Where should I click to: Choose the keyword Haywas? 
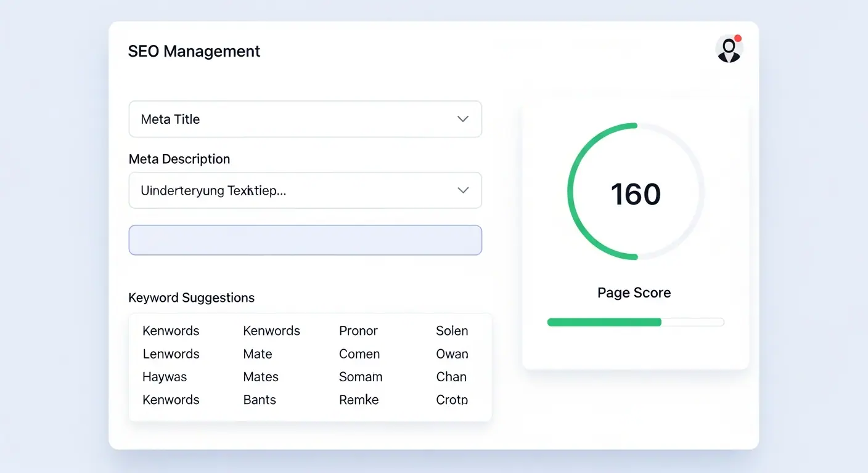pyautogui.click(x=164, y=376)
